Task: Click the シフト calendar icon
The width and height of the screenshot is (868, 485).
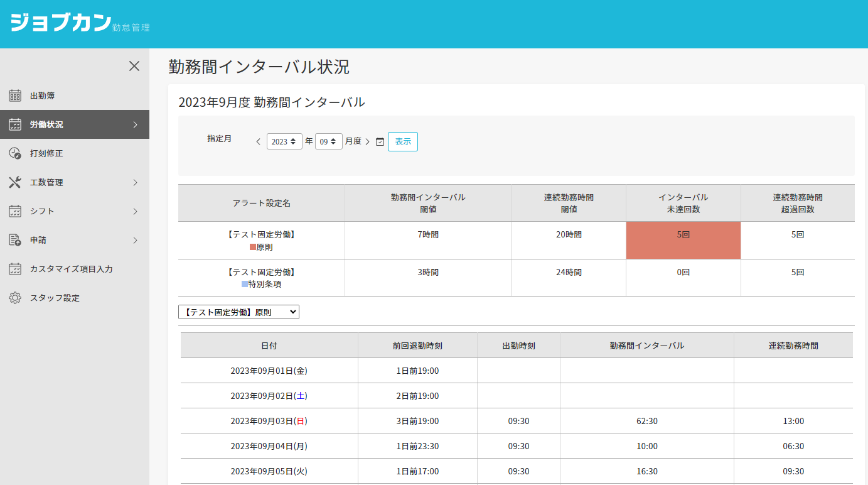Action: [x=15, y=211]
